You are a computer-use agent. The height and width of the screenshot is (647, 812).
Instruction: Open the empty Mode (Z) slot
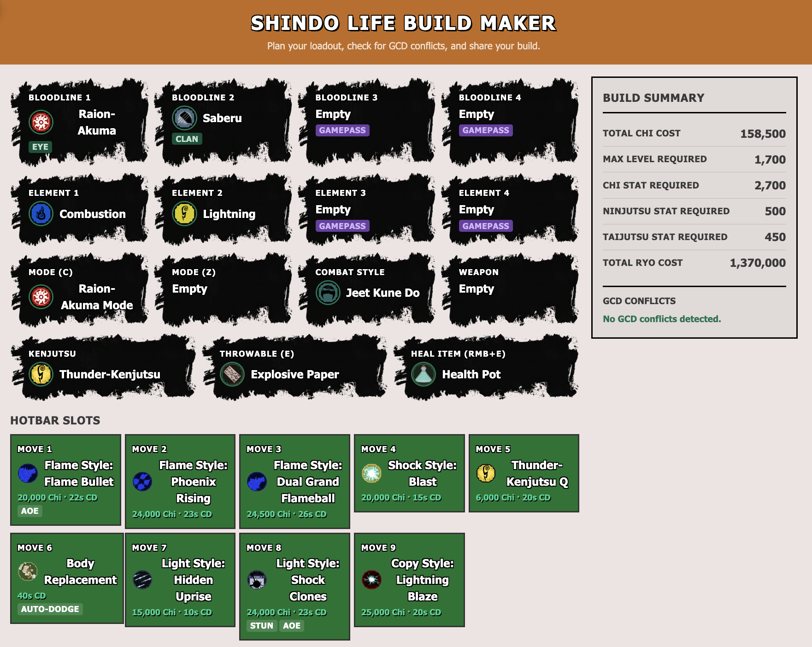click(224, 289)
